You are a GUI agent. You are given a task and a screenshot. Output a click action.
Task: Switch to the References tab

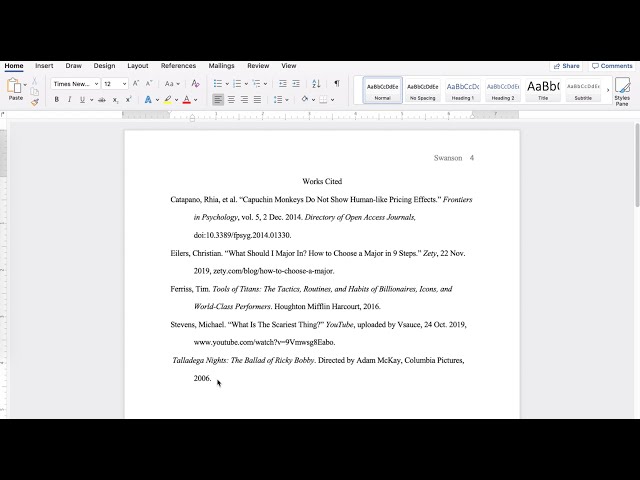178,66
